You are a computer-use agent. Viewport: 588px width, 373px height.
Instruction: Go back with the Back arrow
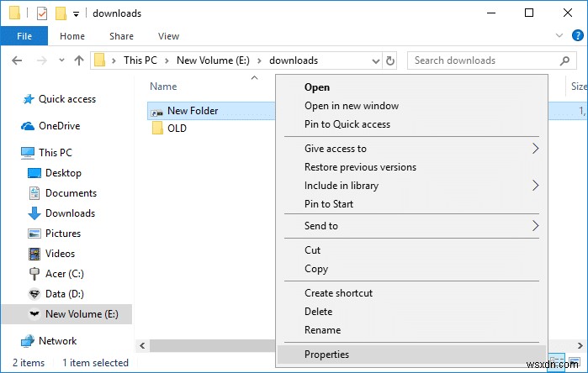(17, 60)
